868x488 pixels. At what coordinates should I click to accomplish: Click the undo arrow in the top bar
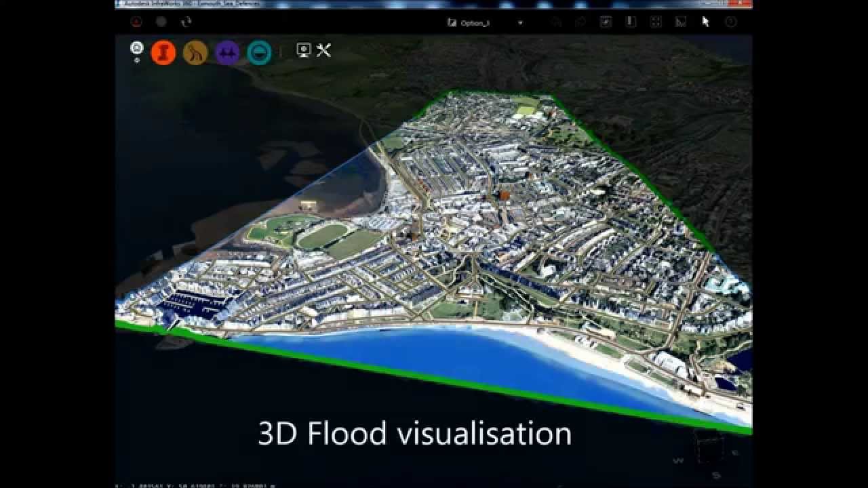[x=557, y=22]
